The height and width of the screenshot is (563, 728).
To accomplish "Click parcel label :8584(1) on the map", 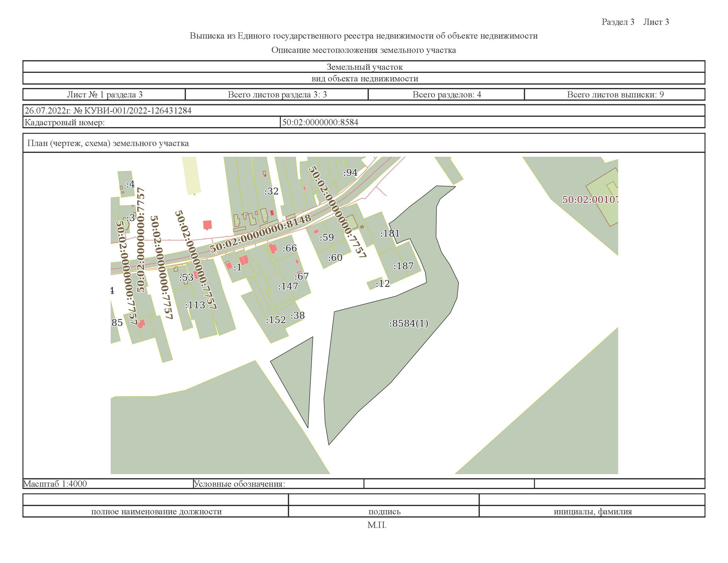I will pos(408,323).
